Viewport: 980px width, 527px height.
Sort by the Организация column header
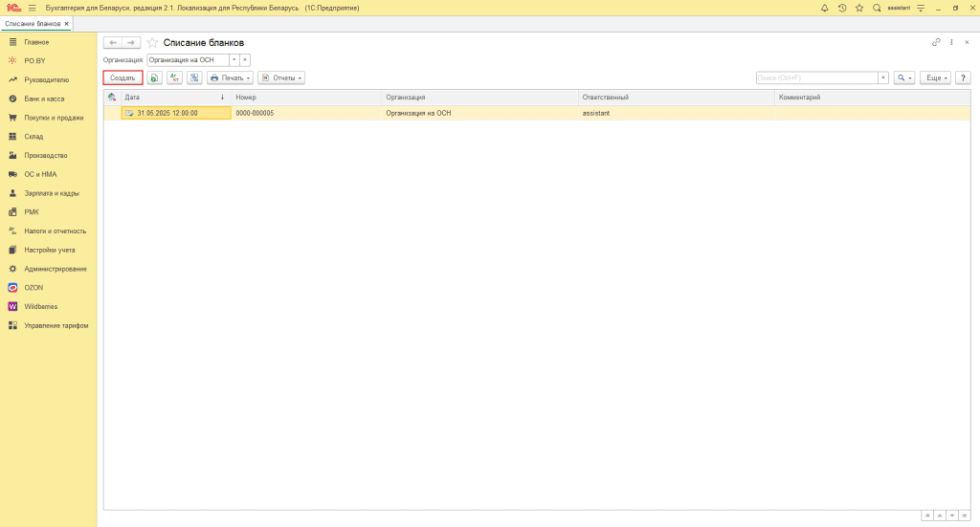point(480,98)
